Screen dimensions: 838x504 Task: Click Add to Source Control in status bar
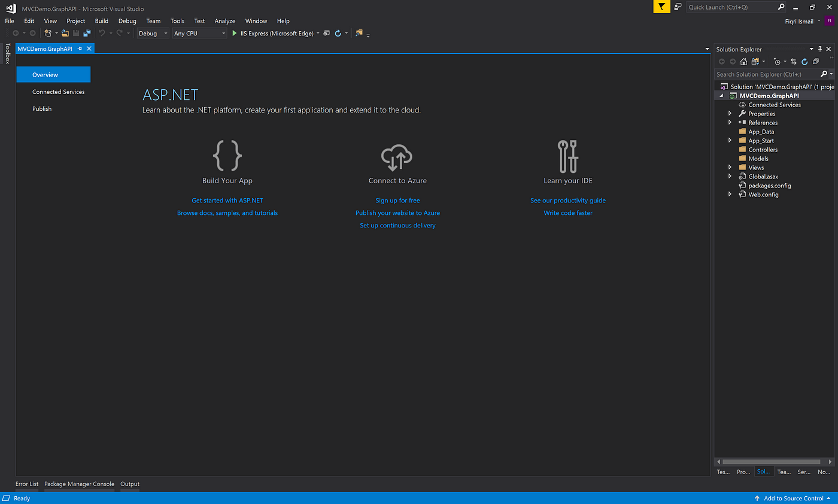click(793, 498)
